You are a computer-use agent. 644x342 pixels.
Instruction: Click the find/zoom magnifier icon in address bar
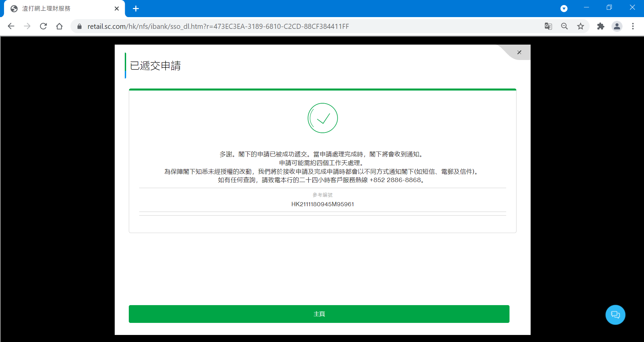coord(565,26)
